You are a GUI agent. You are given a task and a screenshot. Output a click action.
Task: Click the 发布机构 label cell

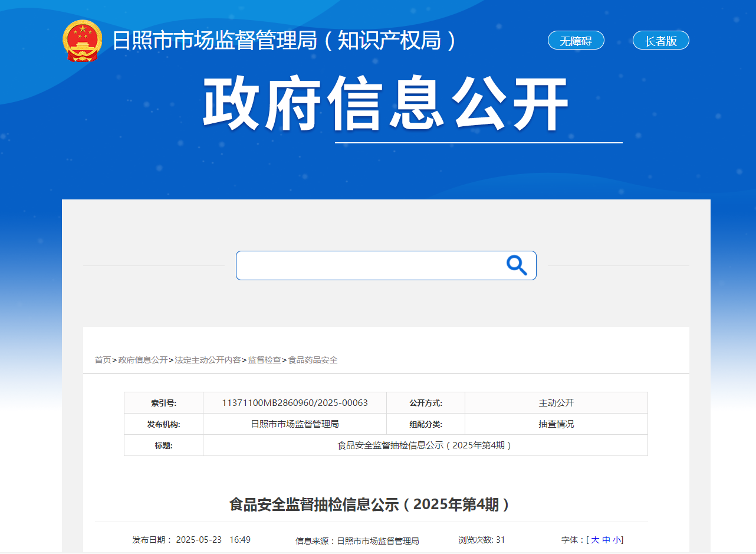coord(163,424)
